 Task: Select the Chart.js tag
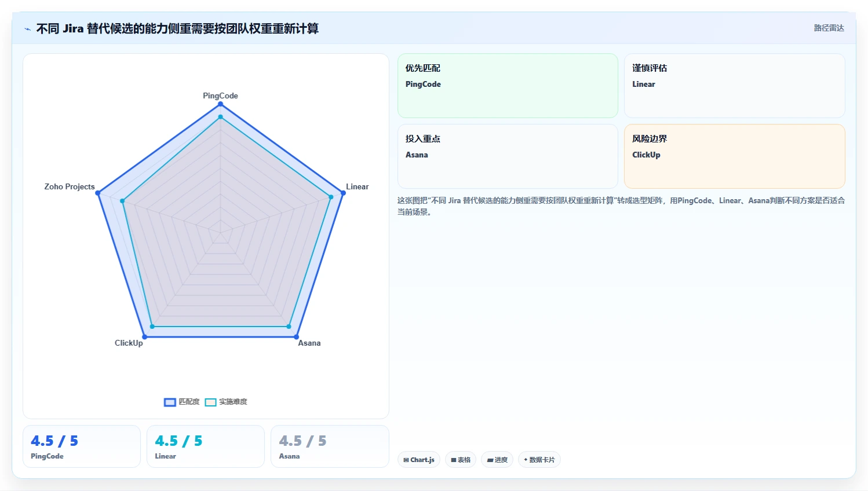coord(419,460)
